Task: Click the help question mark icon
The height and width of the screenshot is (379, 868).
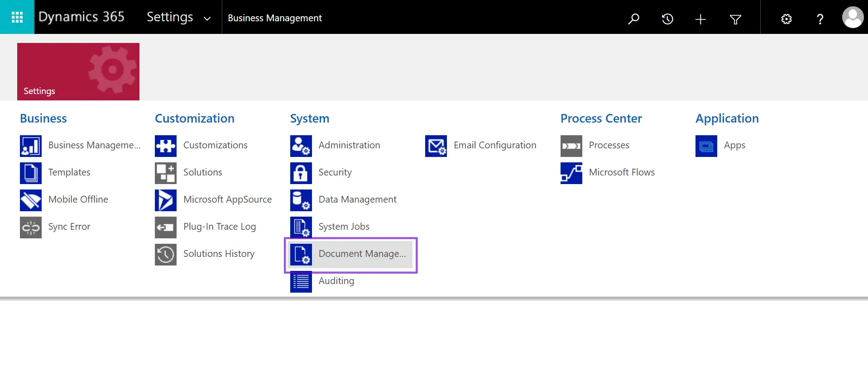Action: [x=820, y=19]
